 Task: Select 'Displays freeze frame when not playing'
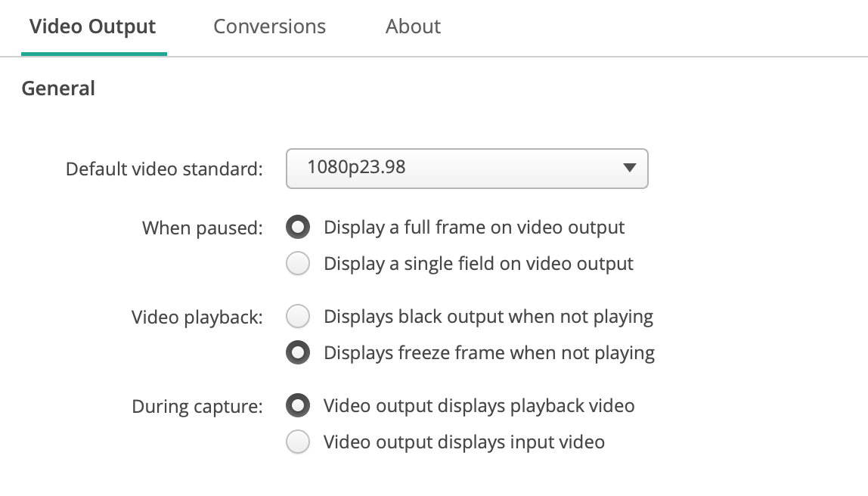(x=298, y=352)
